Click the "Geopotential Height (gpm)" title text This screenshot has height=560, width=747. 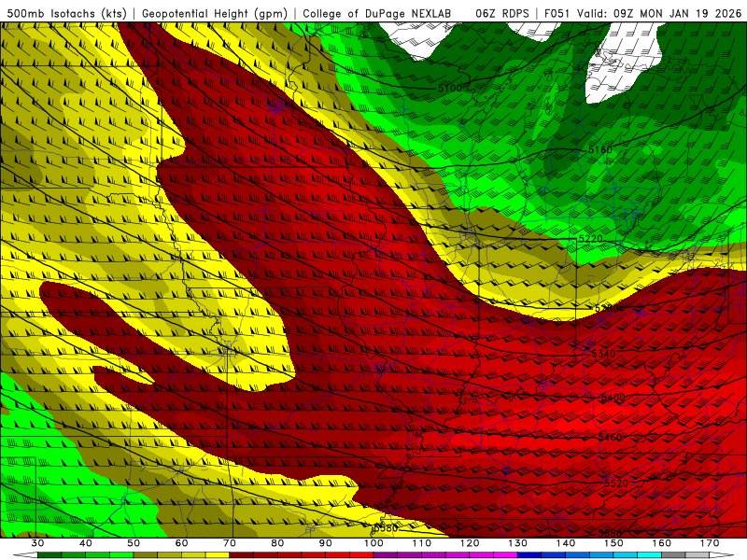pos(215,13)
